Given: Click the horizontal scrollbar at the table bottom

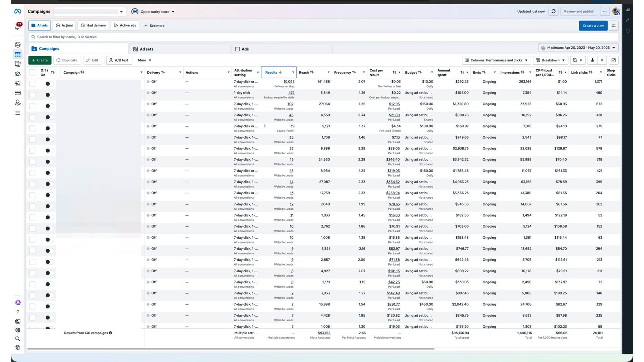Looking at the screenshot, I should [231, 349].
